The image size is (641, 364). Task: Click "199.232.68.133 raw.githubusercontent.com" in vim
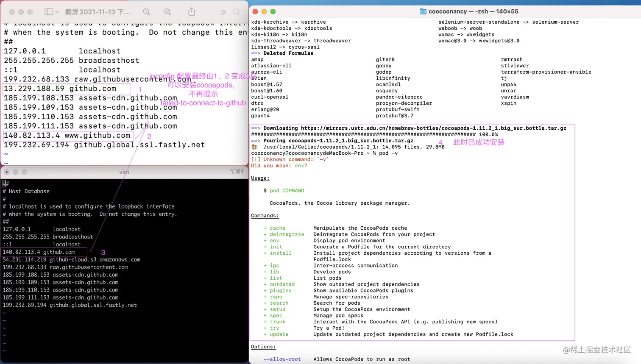coord(65,267)
